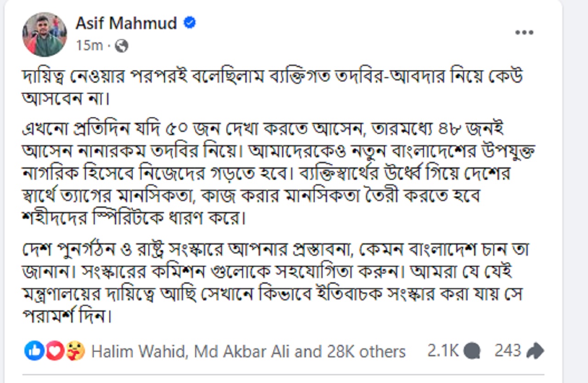This screenshot has height=383, width=588.
Task: Open the 2.1K comments count
Action: (x=443, y=351)
